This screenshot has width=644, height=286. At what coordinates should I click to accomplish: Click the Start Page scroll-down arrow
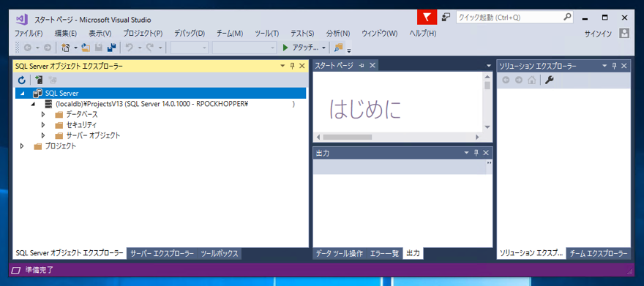[487, 127]
